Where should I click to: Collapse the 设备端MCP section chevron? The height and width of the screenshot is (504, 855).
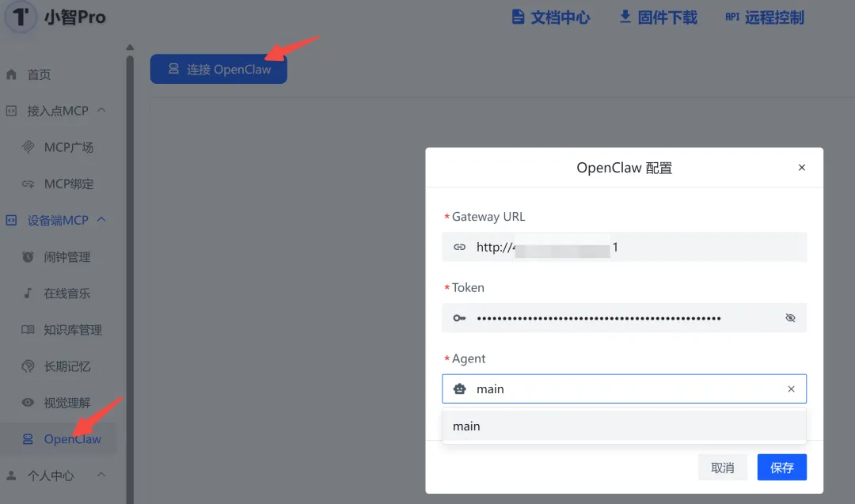101,220
